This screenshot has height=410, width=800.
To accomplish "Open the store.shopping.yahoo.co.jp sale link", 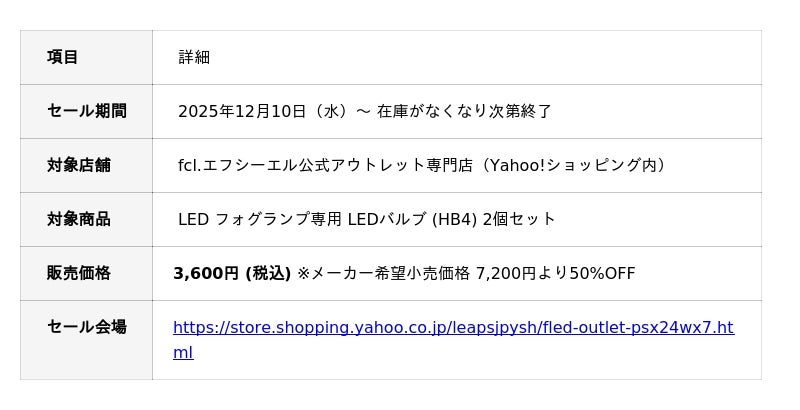I will 452,328.
